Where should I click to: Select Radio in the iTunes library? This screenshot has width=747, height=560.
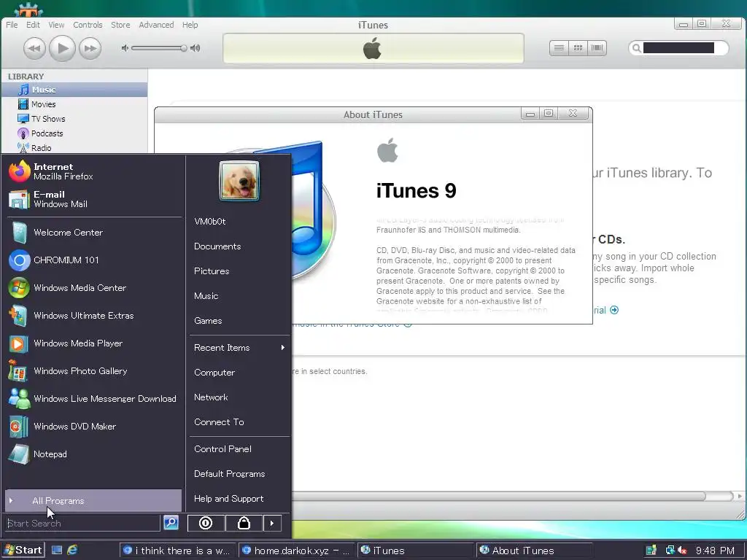tap(74, 147)
